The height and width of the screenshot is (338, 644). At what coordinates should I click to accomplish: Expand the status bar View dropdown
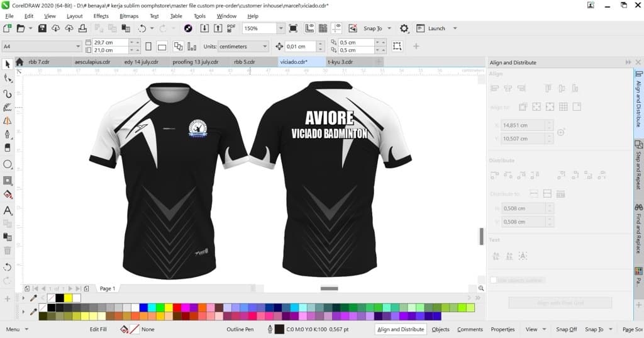[544, 329]
